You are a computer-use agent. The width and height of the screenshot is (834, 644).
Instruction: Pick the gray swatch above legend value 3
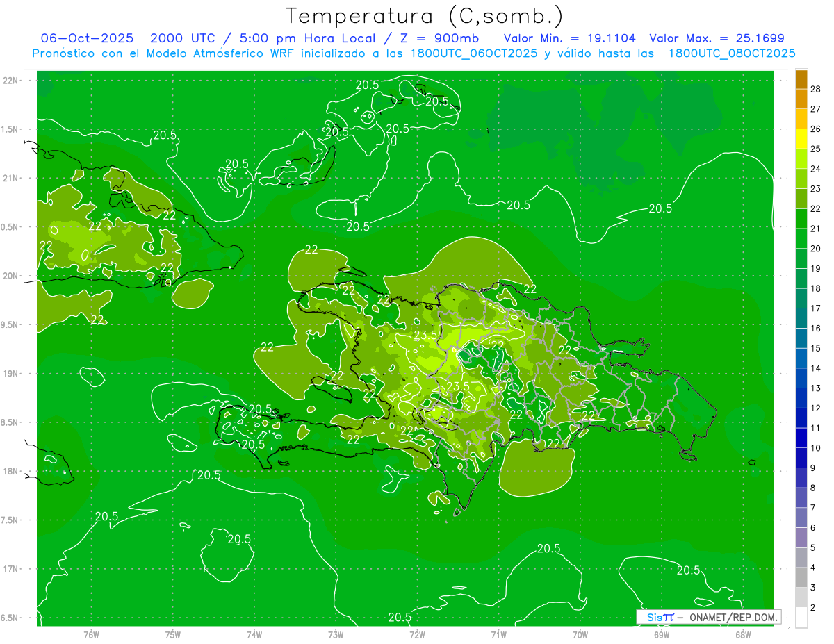(x=801, y=577)
